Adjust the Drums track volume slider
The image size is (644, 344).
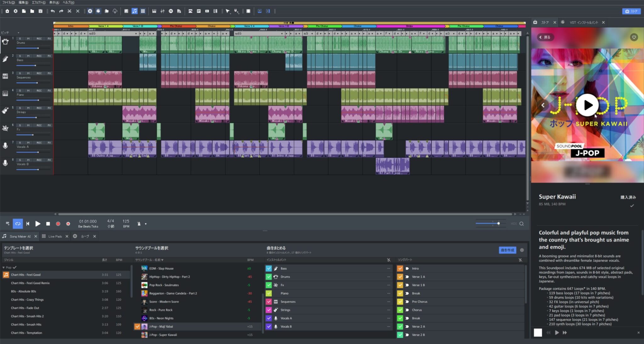tap(38, 48)
